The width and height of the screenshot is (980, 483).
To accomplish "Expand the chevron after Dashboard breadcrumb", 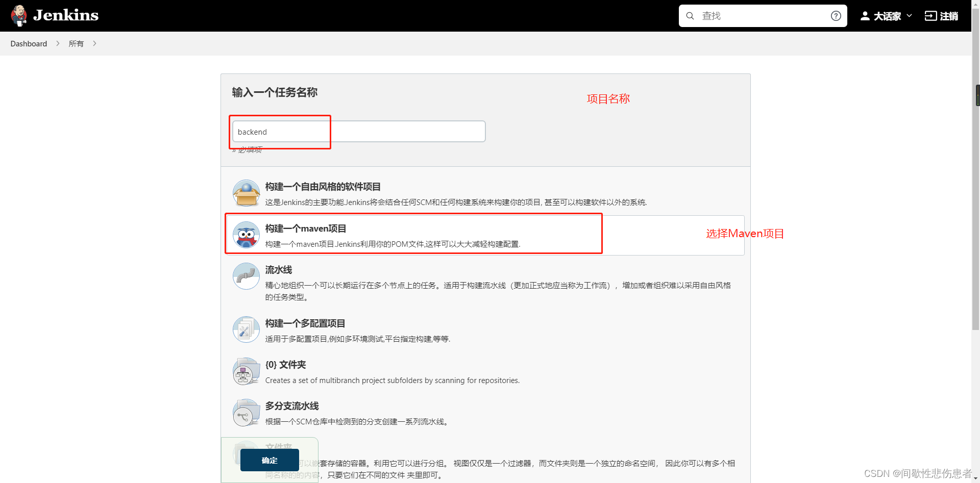I will [x=58, y=44].
